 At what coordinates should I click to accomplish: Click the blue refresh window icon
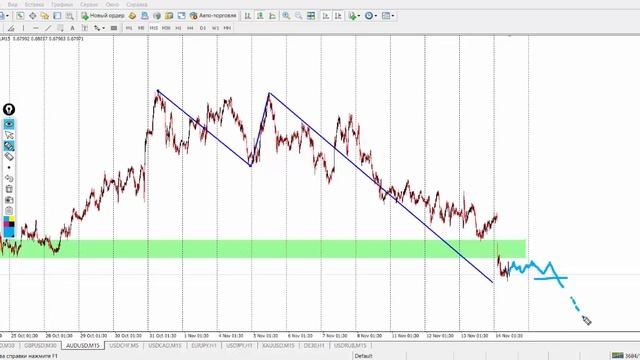coord(181,16)
